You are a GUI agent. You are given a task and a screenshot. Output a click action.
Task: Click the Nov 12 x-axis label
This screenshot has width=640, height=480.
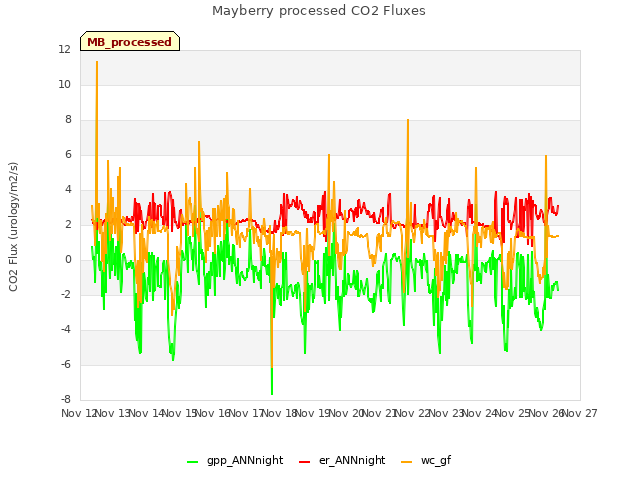pos(79,413)
